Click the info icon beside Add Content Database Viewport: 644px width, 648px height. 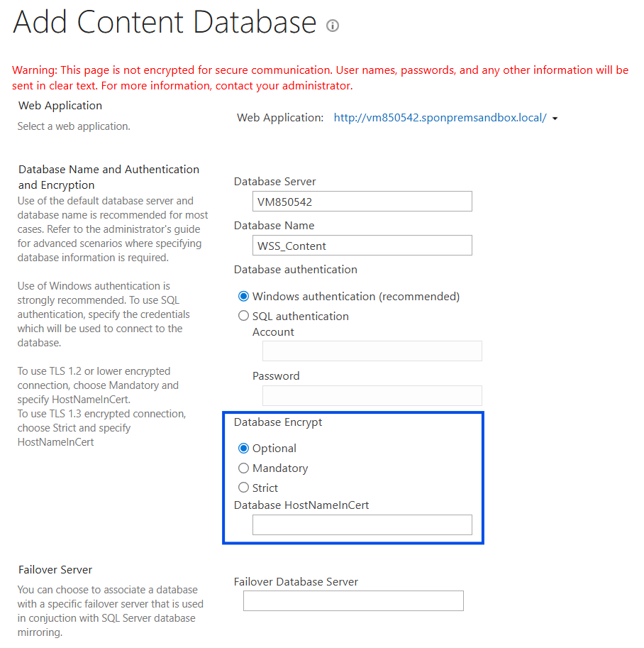(333, 26)
